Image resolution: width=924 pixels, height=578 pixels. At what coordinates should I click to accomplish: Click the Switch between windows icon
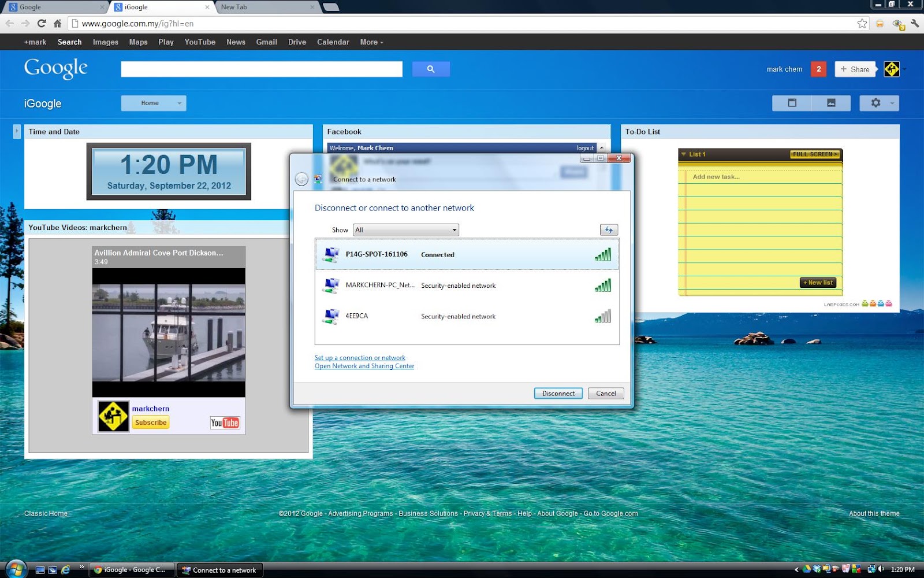pyautogui.click(x=53, y=570)
